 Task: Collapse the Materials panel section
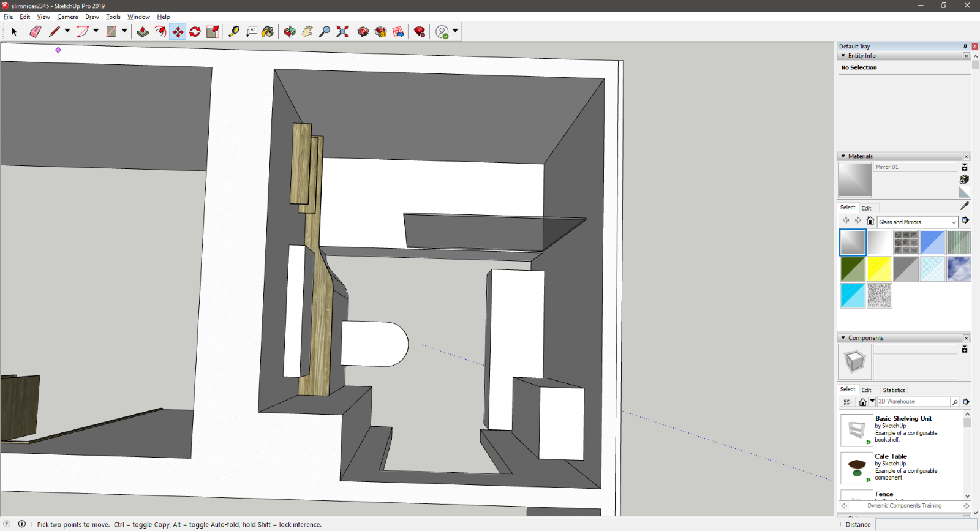click(x=843, y=156)
